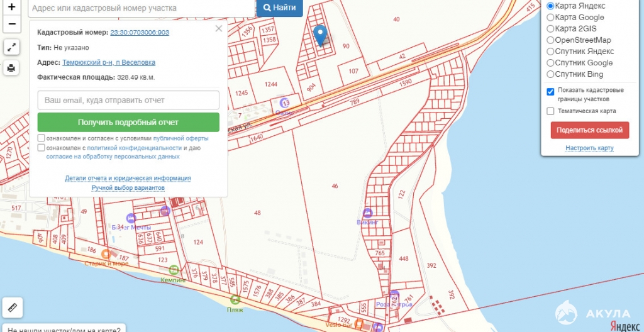Viewport: 644px width, 332px height.
Task: Select parcel labeled 448
Action: point(404,258)
